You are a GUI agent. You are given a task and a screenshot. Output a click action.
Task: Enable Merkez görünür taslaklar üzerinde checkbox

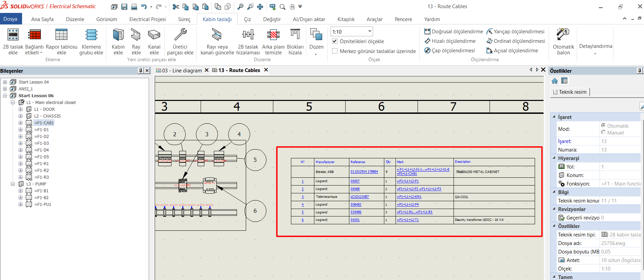335,51
